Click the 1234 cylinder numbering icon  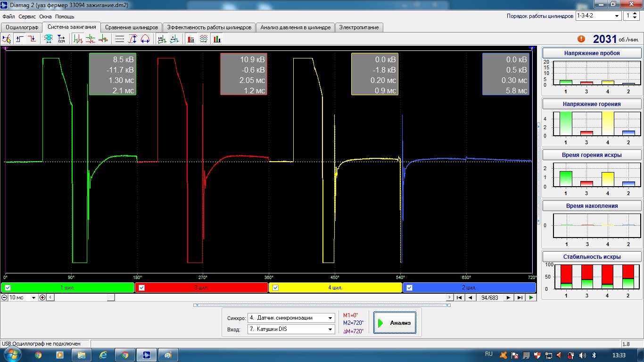click(x=61, y=39)
